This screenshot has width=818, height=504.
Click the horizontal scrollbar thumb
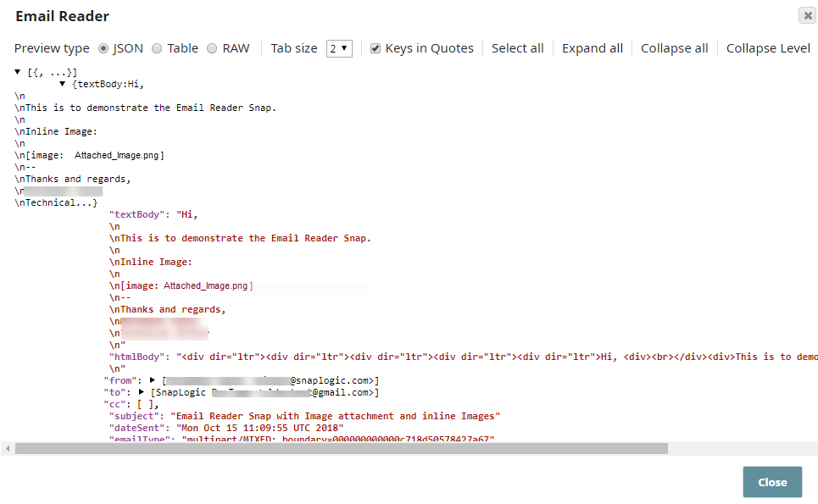(x=339, y=448)
